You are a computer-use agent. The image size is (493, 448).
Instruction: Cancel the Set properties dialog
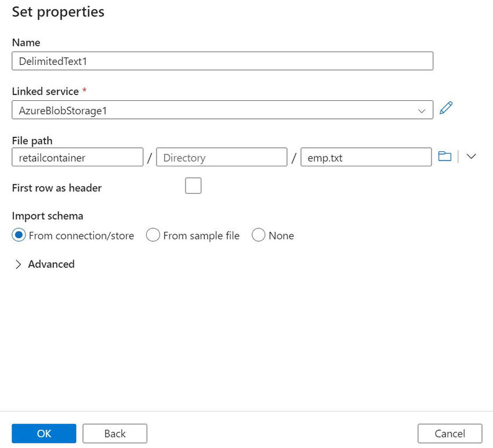(x=449, y=434)
